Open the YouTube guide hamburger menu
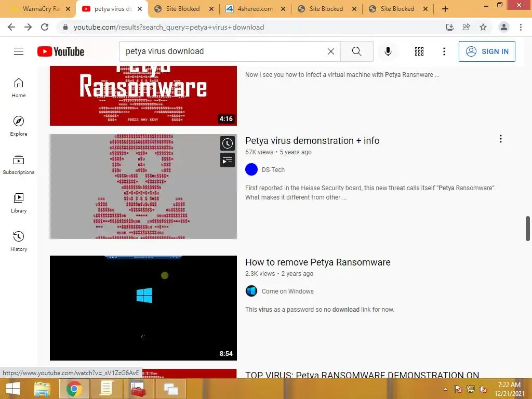This screenshot has width=532, height=399. click(19, 51)
